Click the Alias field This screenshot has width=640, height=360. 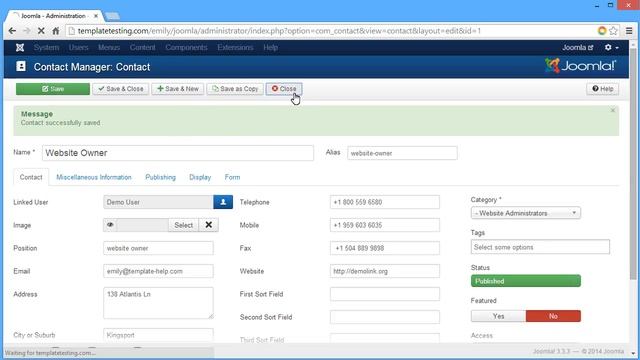coord(402,153)
